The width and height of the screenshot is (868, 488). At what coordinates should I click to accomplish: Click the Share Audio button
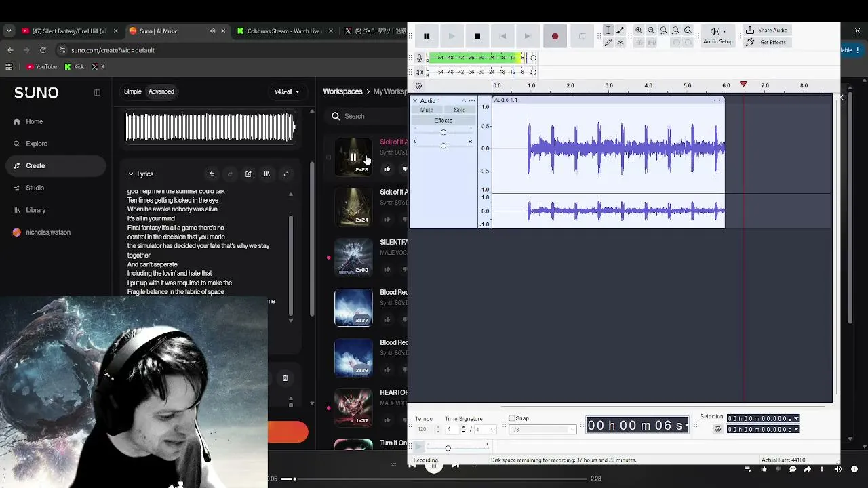point(766,30)
